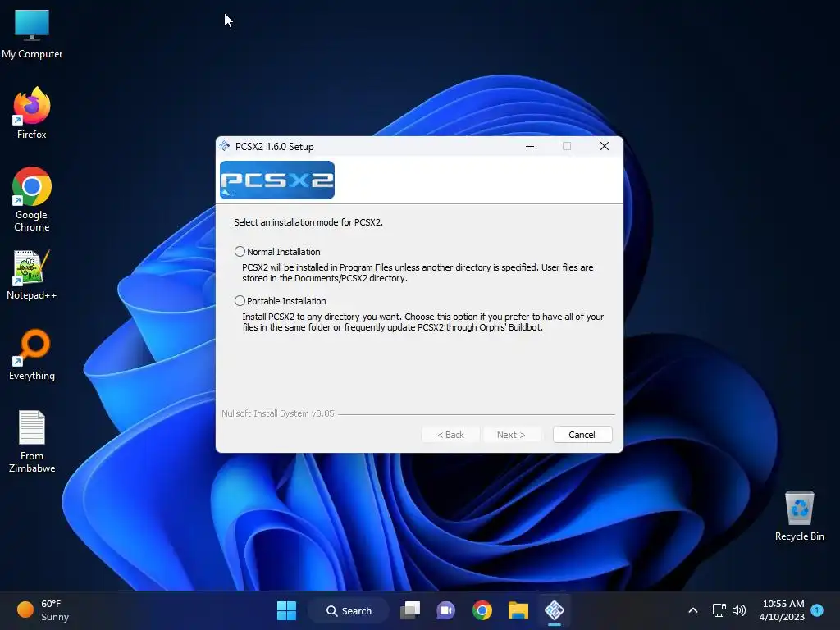Select the Firefox desktop shortcut
840x630 pixels.
coord(32,113)
